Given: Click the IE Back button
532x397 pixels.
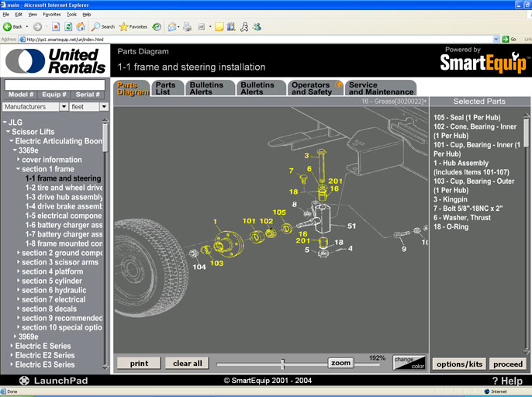Looking at the screenshot, I should coord(12,27).
